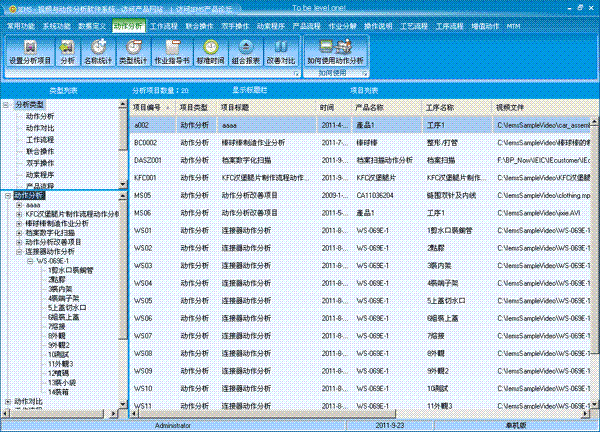
Task: Switch to 双手操作 ribbon tab
Action: pos(235,26)
